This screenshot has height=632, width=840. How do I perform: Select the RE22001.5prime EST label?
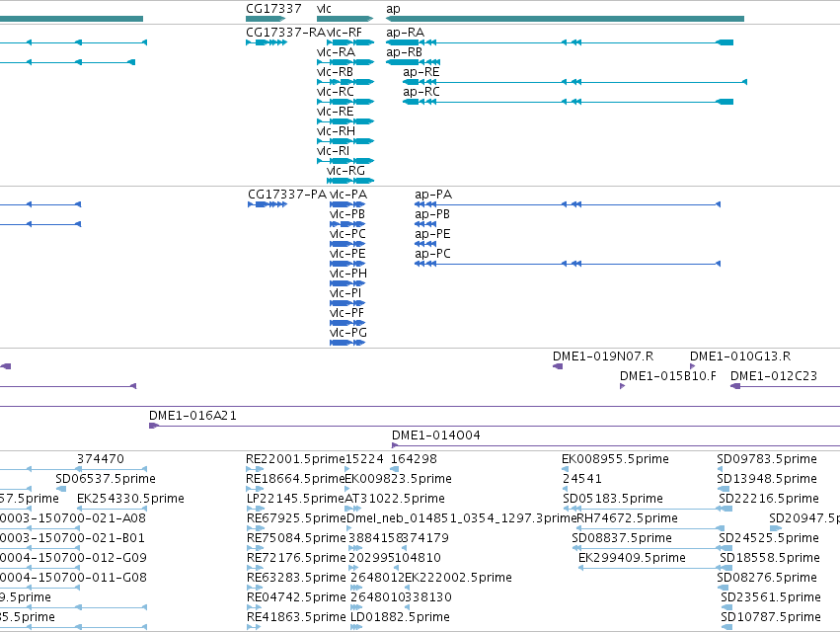[295, 459]
